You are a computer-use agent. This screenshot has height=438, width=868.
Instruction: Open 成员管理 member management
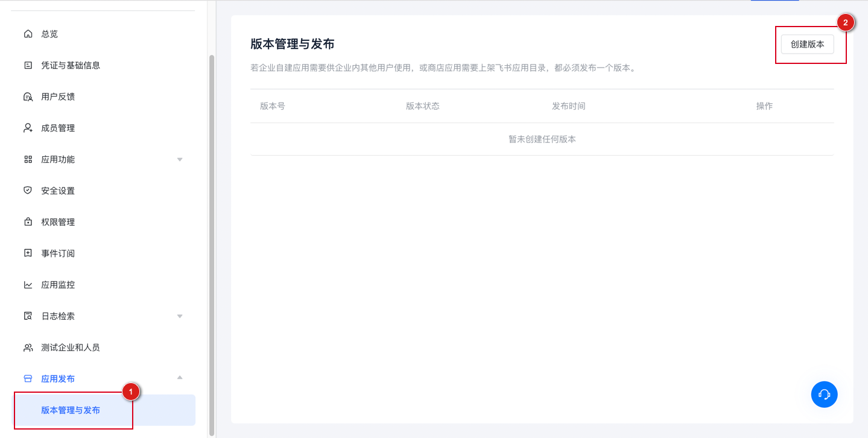(x=58, y=128)
